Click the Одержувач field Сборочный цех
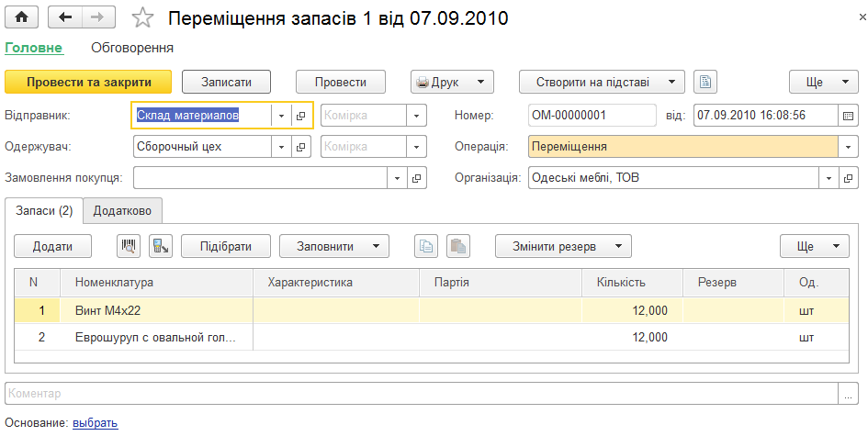868x436 pixels. click(203, 147)
